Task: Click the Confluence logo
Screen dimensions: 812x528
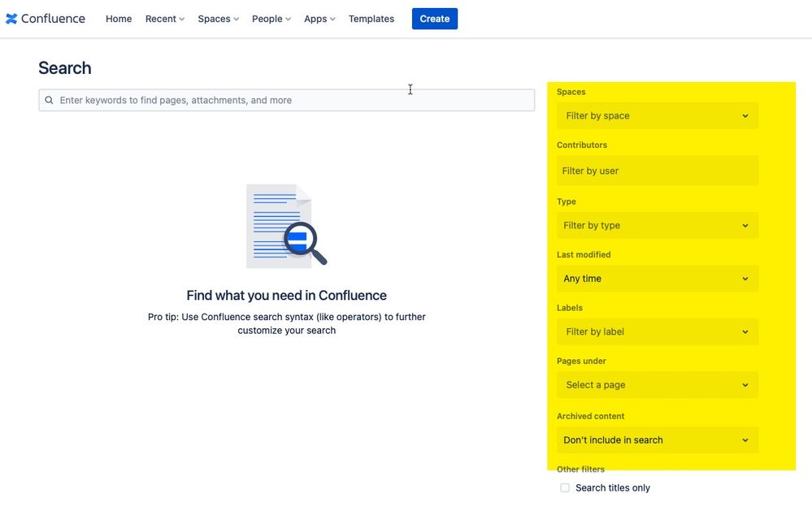Action: (45, 19)
